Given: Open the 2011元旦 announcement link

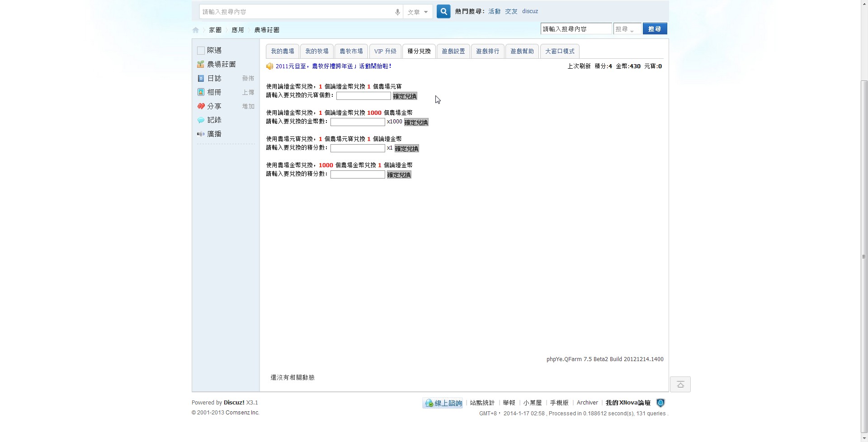Looking at the screenshot, I should pos(333,66).
